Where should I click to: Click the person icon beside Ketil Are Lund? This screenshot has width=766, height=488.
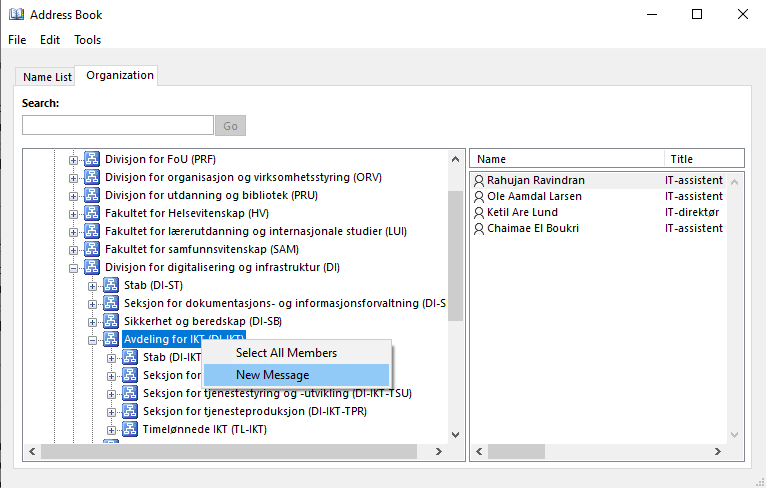point(479,212)
